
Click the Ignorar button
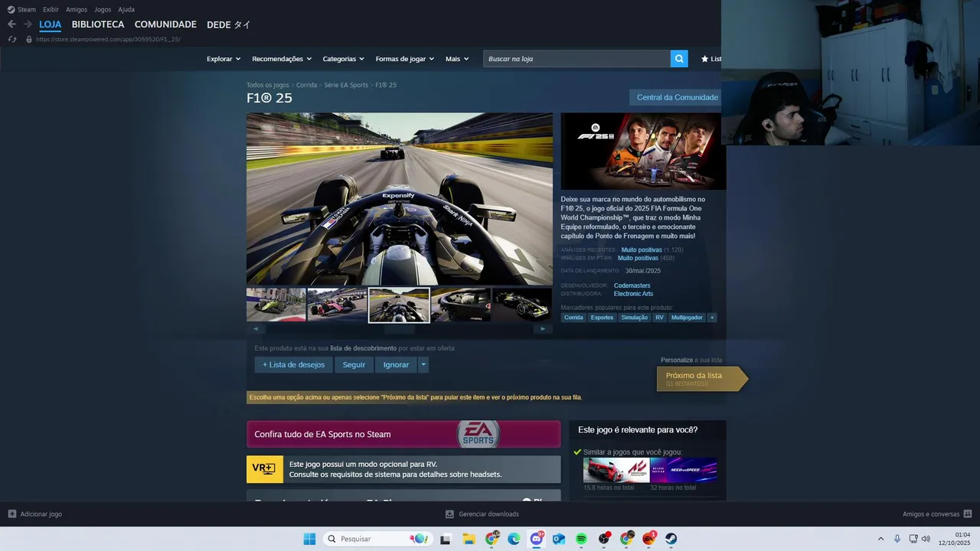tap(396, 365)
